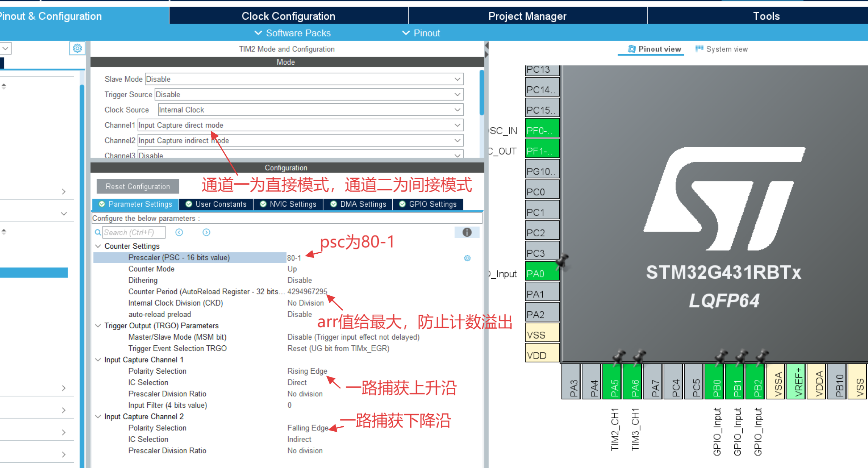Click the Pinout view chip icon
Image resolution: width=868 pixels, height=468 pixels.
click(632, 49)
